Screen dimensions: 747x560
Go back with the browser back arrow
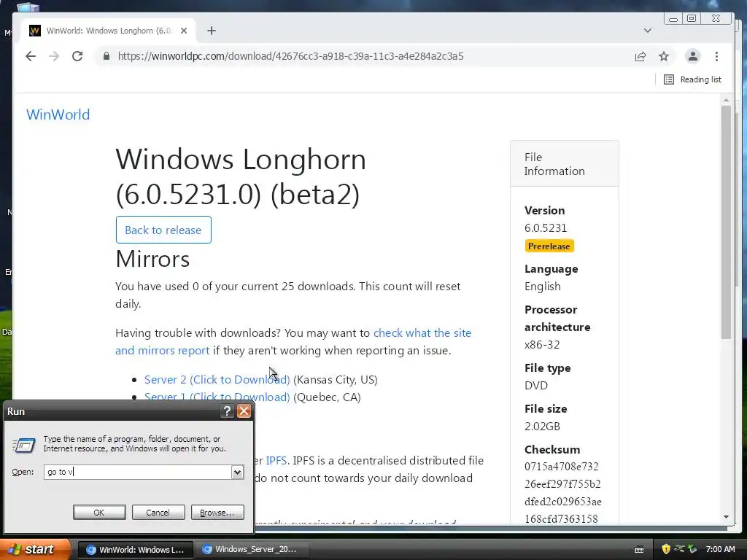[31, 56]
